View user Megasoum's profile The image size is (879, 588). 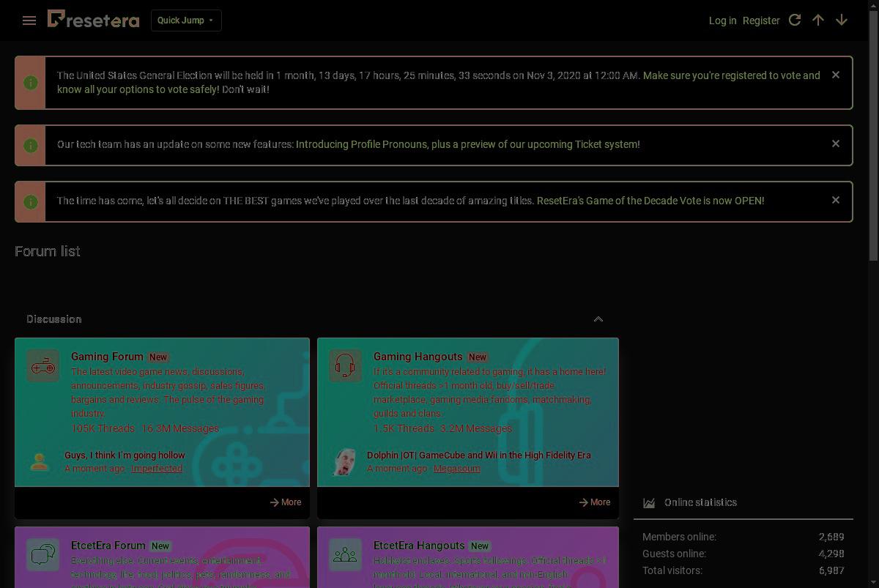click(x=457, y=469)
